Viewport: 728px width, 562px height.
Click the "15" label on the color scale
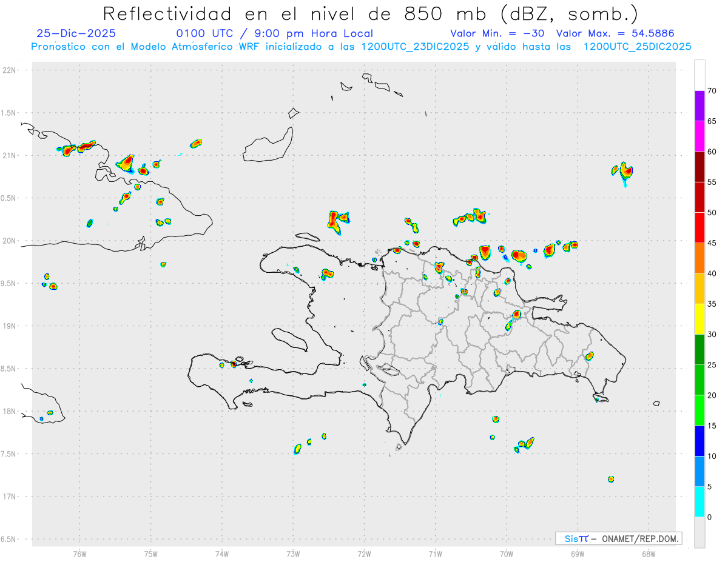[712, 426]
